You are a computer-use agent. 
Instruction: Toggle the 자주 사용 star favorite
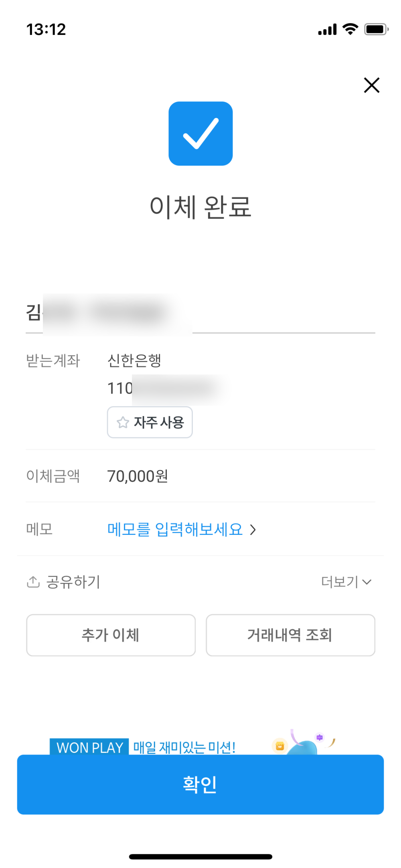pos(150,422)
